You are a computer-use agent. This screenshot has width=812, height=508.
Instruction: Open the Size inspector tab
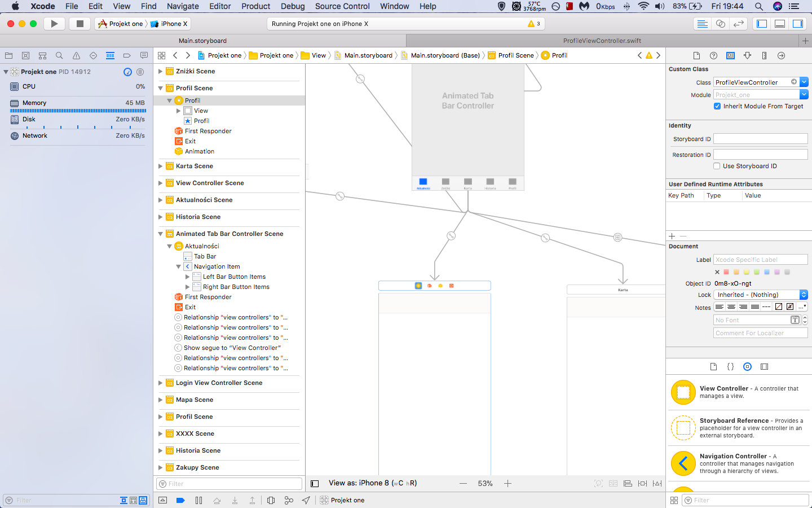tap(764, 55)
